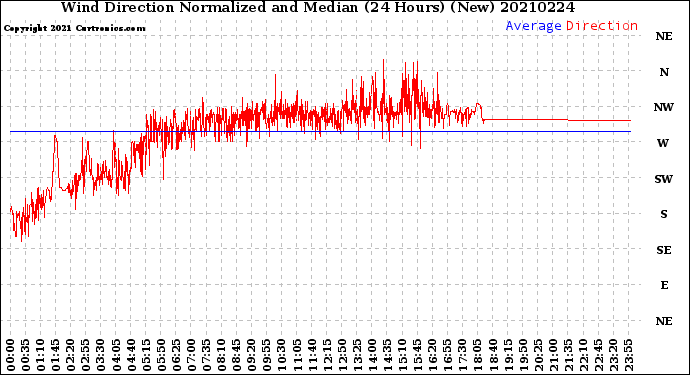
Task: Select the S axis label
Action: [x=664, y=214]
